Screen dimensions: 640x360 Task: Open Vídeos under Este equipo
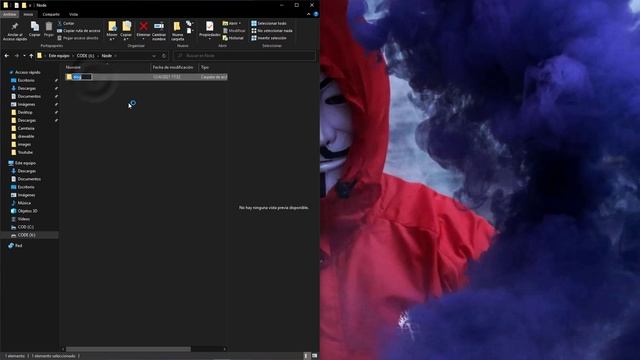pos(24,219)
